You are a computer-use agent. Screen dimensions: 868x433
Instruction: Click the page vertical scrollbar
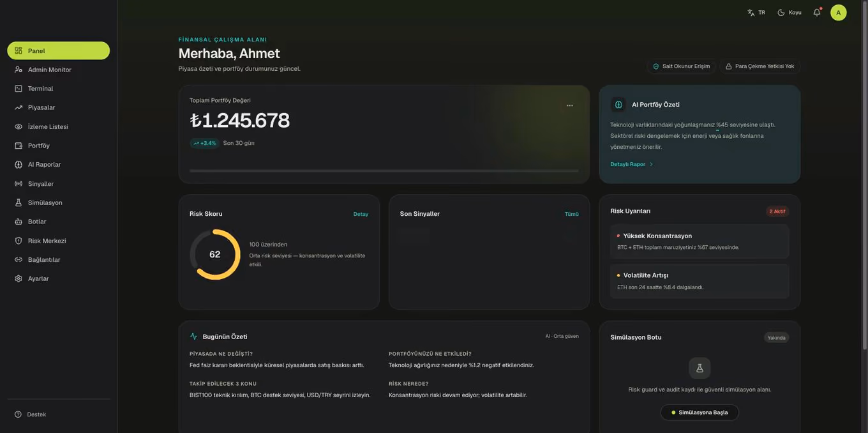pyautogui.click(x=865, y=176)
